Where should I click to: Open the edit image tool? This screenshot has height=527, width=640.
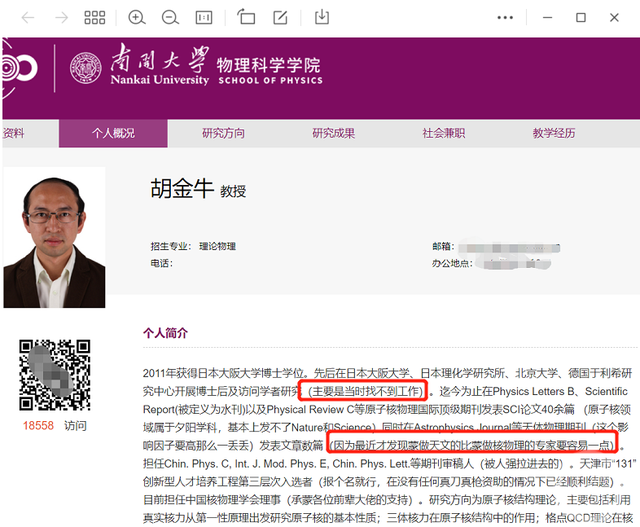point(281,17)
